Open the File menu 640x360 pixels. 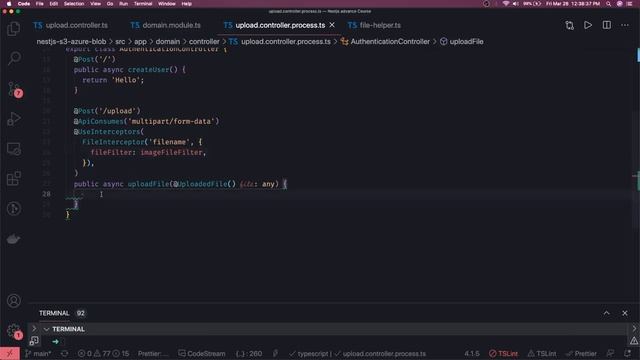(x=39, y=4)
